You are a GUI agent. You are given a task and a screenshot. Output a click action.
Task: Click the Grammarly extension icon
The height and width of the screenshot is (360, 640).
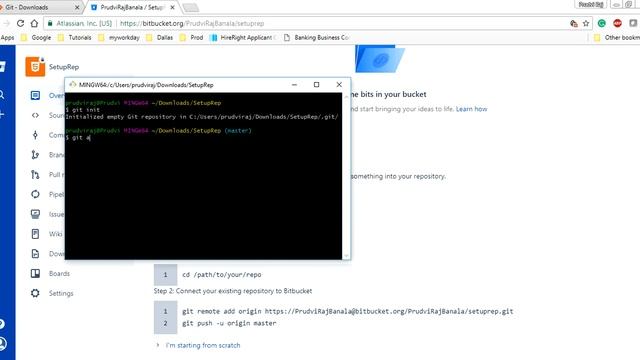point(602,23)
